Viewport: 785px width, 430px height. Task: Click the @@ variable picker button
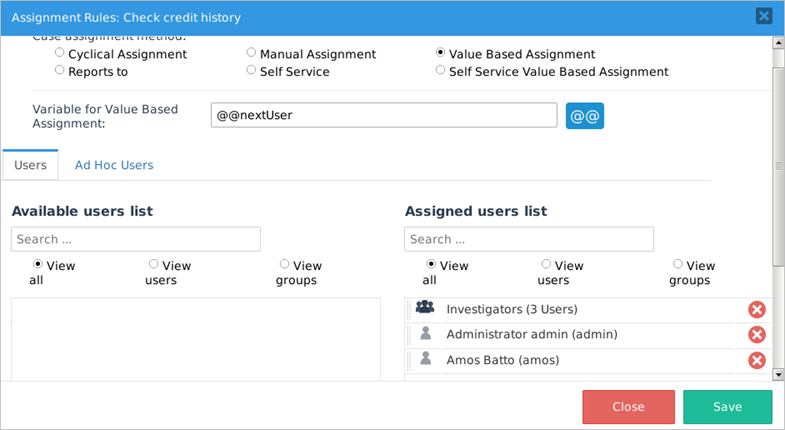585,116
